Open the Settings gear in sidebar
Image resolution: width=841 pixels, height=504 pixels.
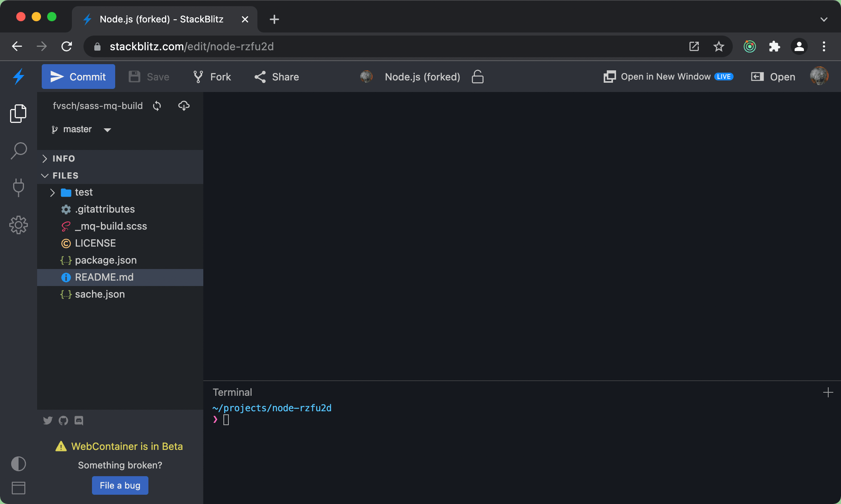[18, 225]
